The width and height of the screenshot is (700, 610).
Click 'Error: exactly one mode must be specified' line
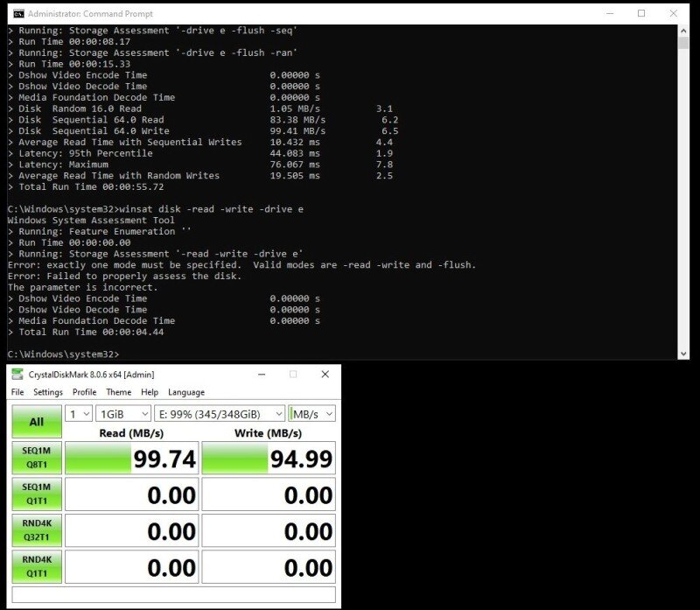click(242, 265)
